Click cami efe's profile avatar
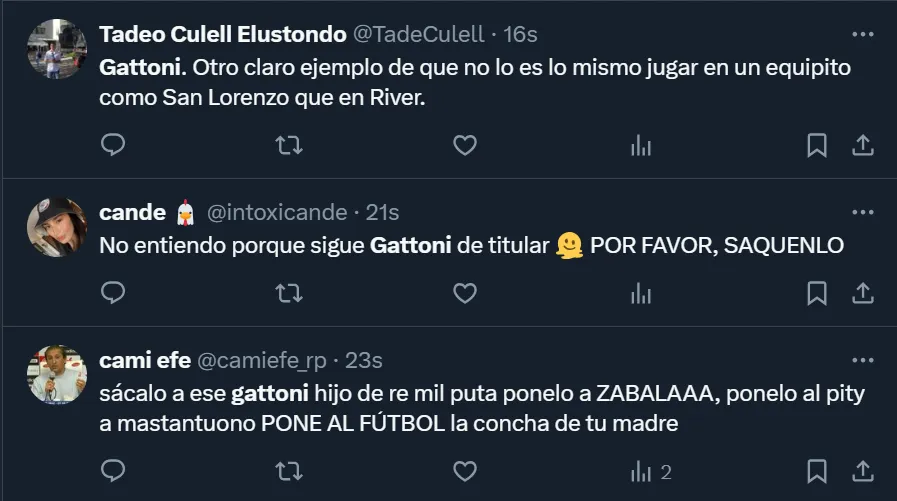Screen dimensions: 897x501 [57, 376]
